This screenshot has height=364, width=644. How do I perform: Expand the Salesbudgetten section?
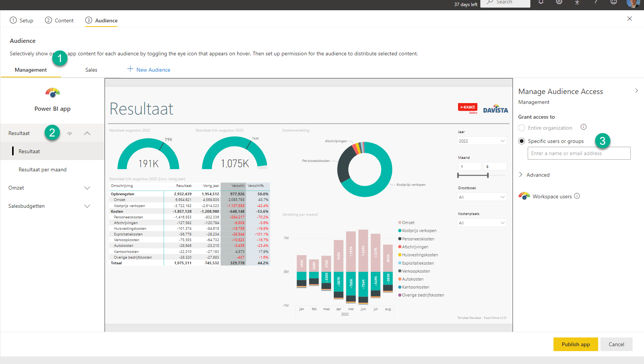(87, 206)
